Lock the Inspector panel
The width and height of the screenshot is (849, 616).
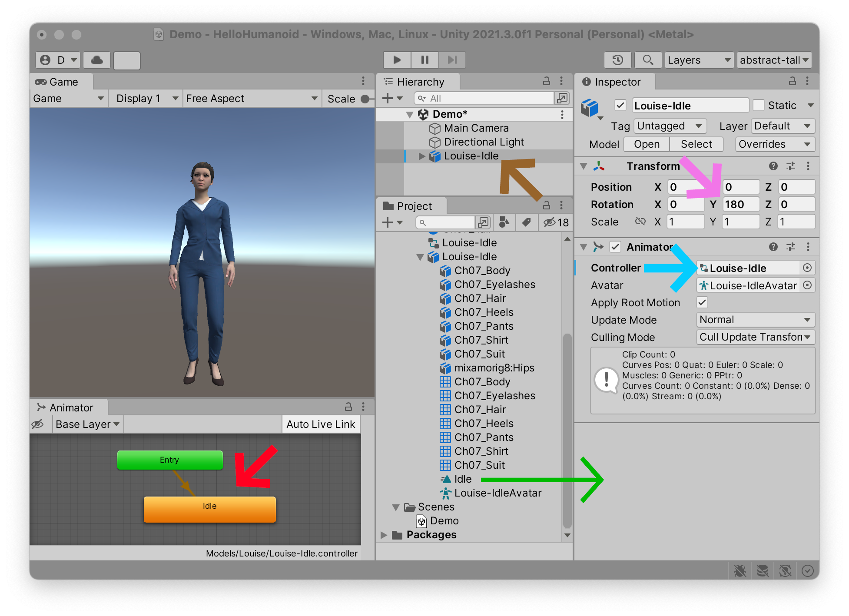(x=792, y=81)
